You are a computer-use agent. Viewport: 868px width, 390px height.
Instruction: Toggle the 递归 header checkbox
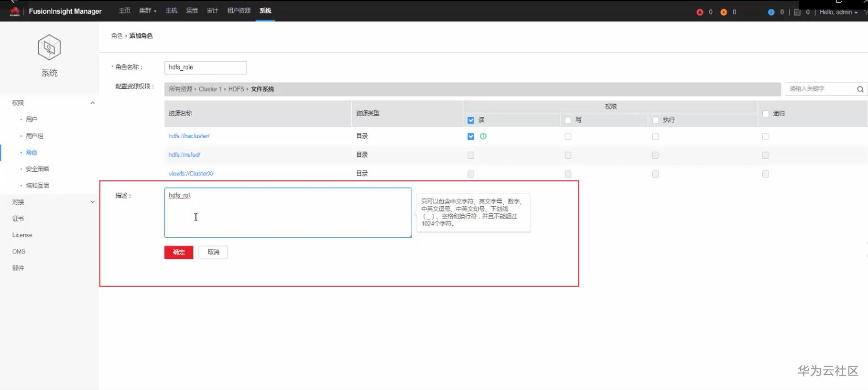[766, 113]
